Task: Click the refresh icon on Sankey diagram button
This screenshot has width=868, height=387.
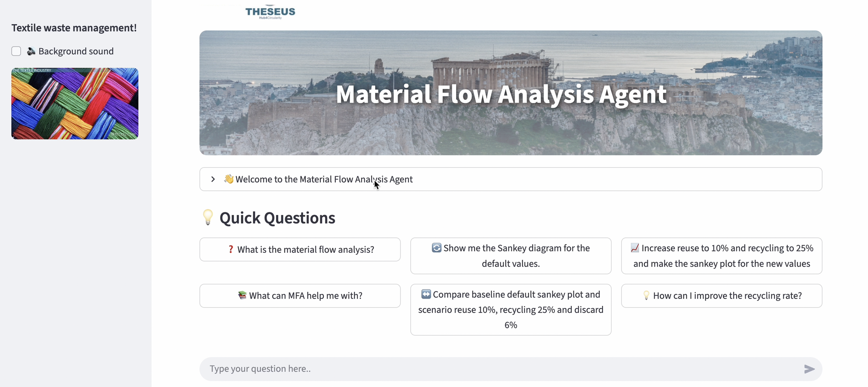Action: tap(436, 248)
